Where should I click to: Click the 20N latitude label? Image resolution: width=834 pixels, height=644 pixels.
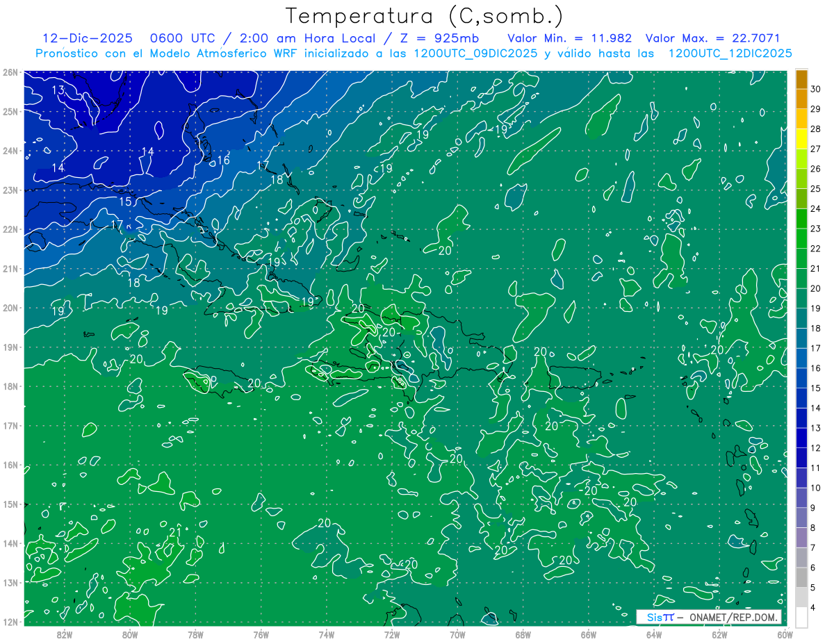pos(10,308)
